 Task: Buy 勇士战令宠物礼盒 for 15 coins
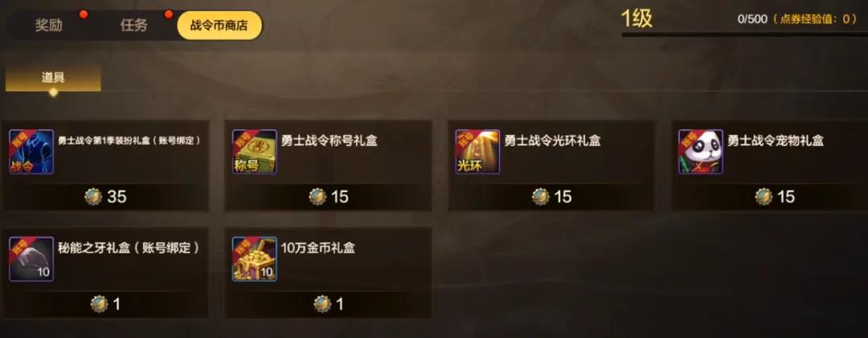pos(775,197)
